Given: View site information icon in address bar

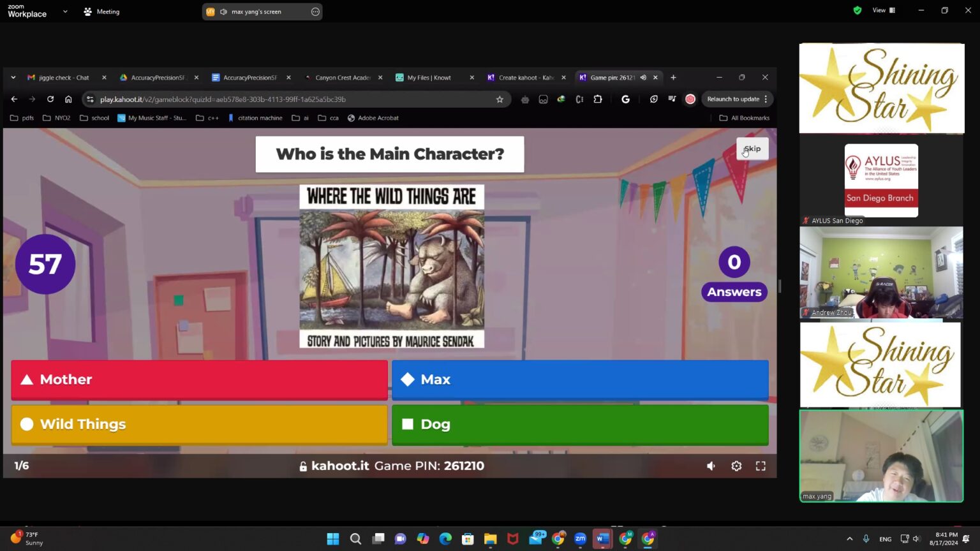Looking at the screenshot, I should coord(90,99).
